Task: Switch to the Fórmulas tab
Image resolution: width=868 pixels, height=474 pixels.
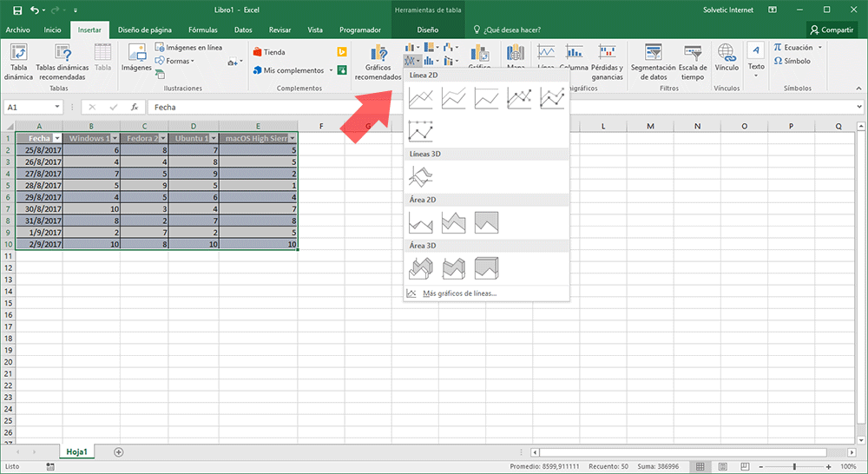Action: point(202,30)
